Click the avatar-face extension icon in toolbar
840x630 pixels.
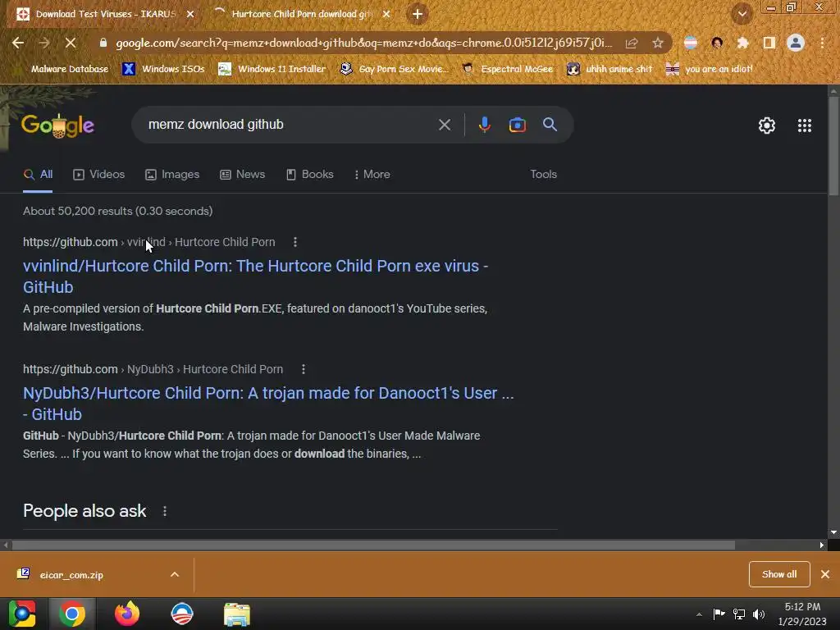point(717,43)
